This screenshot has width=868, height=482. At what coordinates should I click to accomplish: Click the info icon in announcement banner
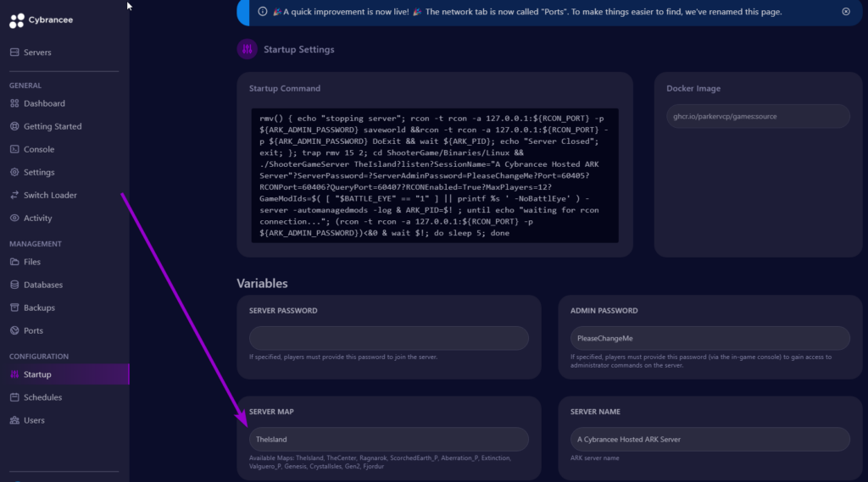point(263,12)
